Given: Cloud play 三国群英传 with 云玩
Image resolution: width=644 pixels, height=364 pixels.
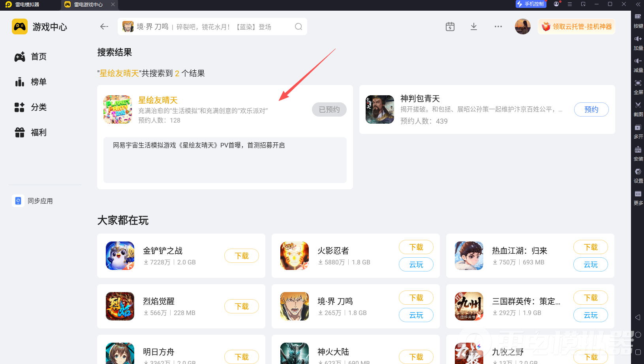Looking at the screenshot, I should point(591,315).
